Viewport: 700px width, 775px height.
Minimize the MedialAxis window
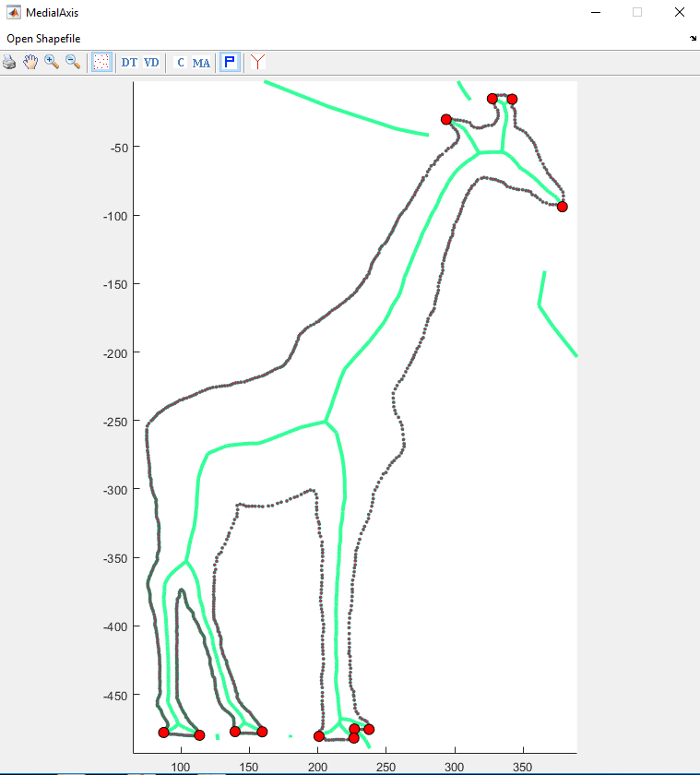coord(595,13)
